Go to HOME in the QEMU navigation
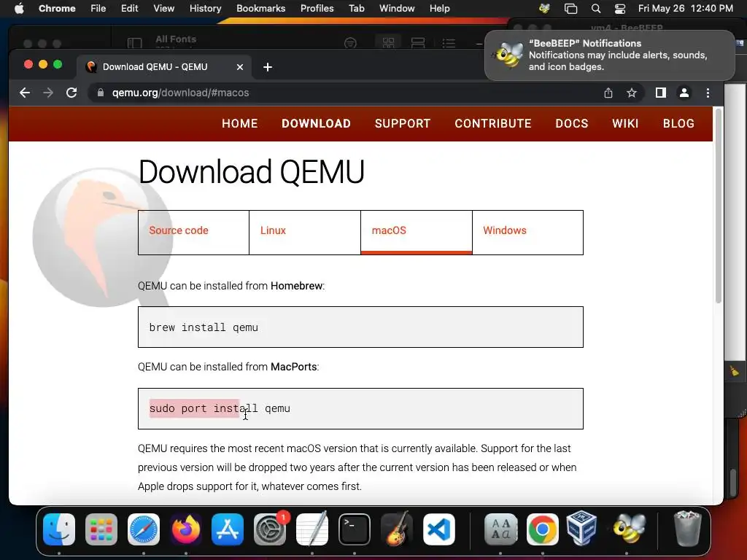The width and height of the screenshot is (747, 560). [x=239, y=124]
